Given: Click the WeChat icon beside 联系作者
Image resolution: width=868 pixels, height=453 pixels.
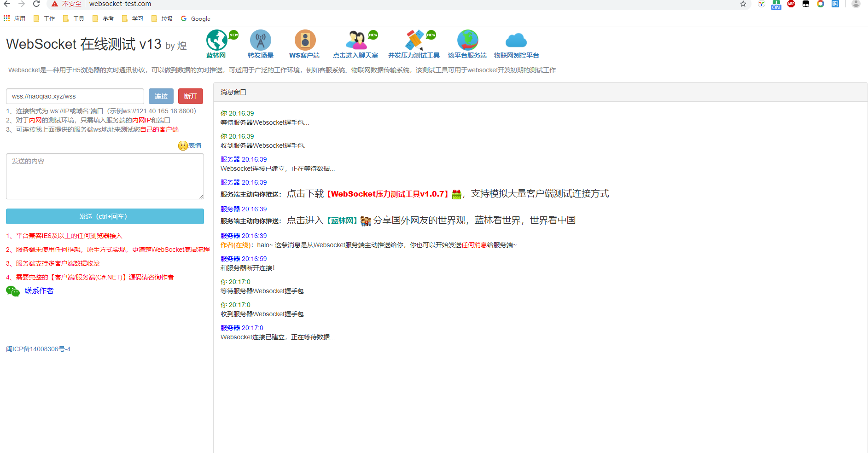Looking at the screenshot, I should (12, 291).
